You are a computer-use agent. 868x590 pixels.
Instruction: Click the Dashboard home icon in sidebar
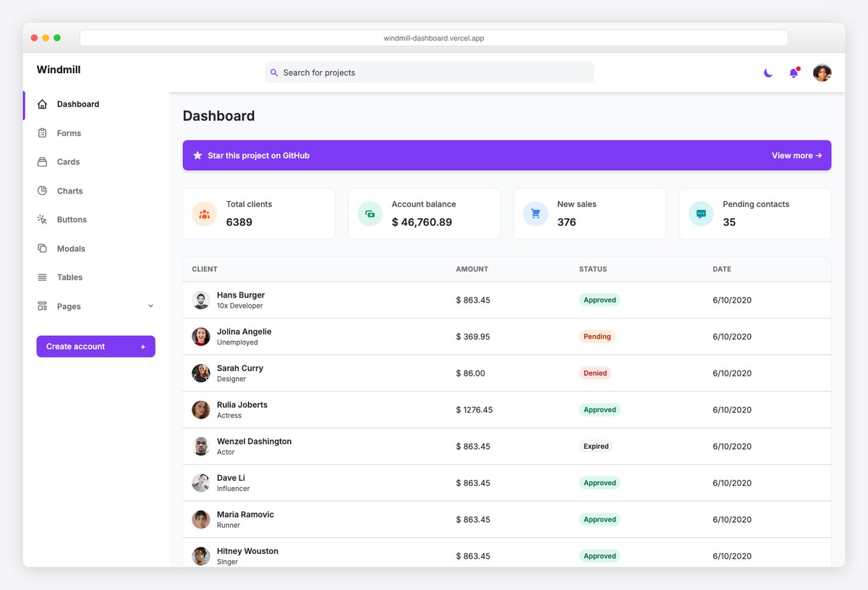pos(42,104)
